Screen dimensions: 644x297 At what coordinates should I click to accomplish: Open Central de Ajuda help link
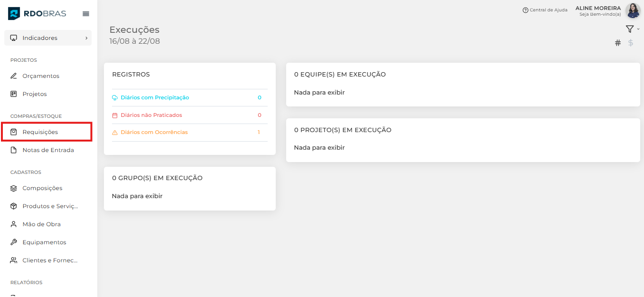pyautogui.click(x=545, y=10)
